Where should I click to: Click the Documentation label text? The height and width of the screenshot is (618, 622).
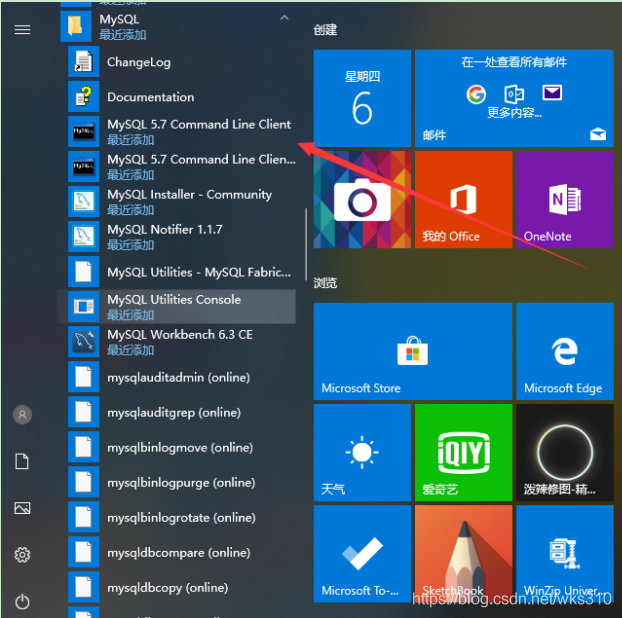coord(150,97)
